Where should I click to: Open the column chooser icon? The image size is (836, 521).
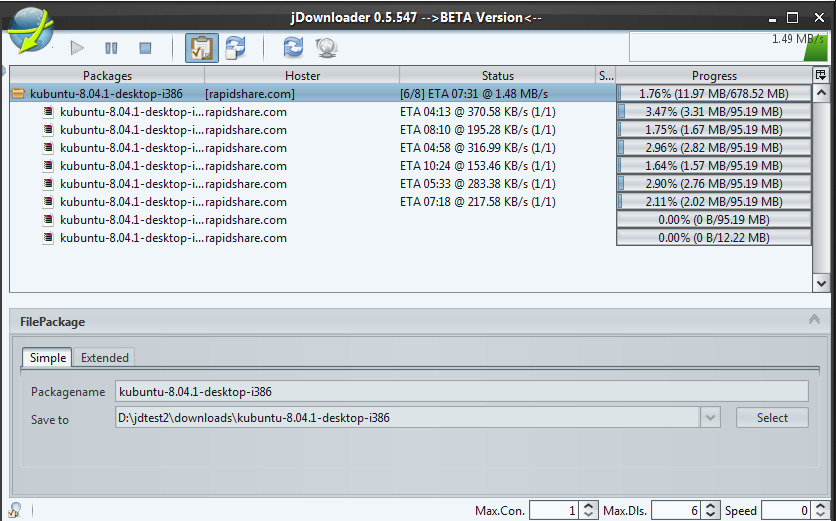(821, 75)
